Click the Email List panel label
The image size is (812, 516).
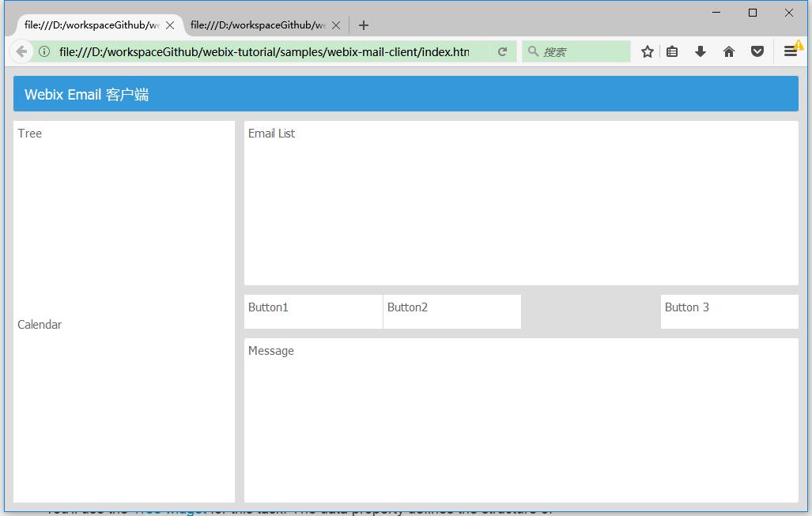pos(271,134)
